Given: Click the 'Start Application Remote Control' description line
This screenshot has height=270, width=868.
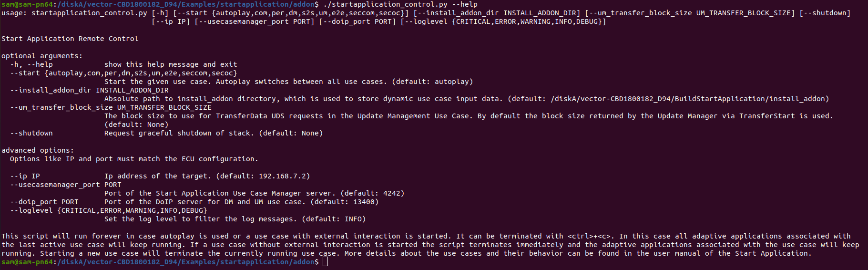Looking at the screenshot, I should click(x=70, y=39).
